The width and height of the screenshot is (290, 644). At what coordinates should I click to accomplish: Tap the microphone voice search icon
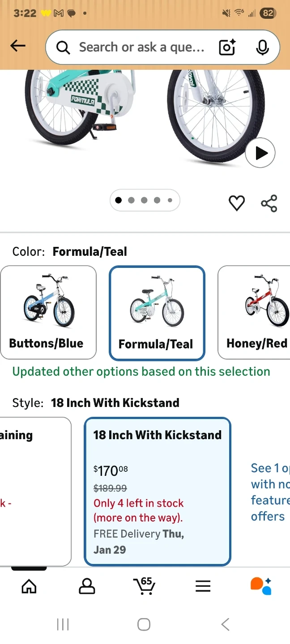click(262, 47)
